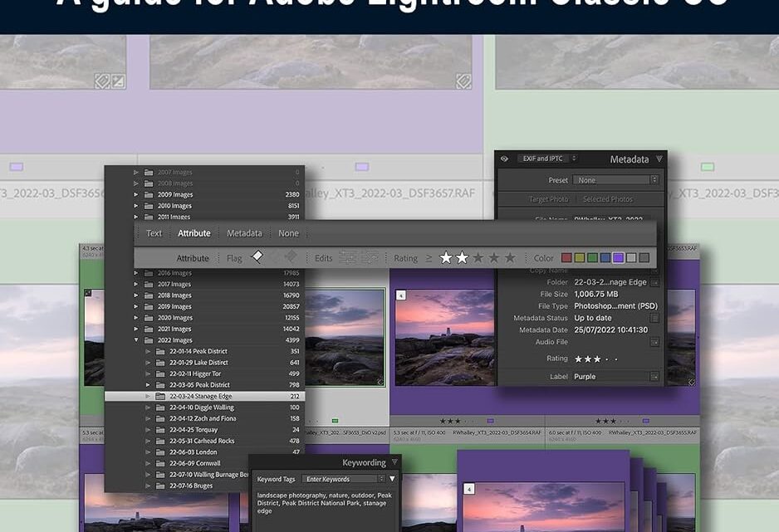The width and height of the screenshot is (779, 532).
Task: Set rating filter to five stars
Action: click(510, 257)
